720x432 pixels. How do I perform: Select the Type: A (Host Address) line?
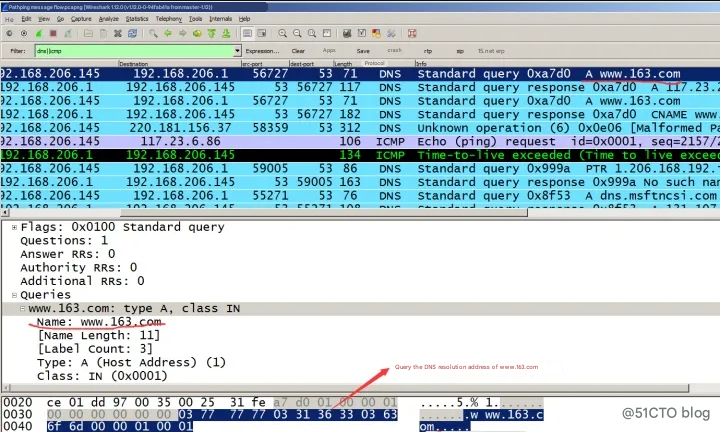[x=131, y=363]
